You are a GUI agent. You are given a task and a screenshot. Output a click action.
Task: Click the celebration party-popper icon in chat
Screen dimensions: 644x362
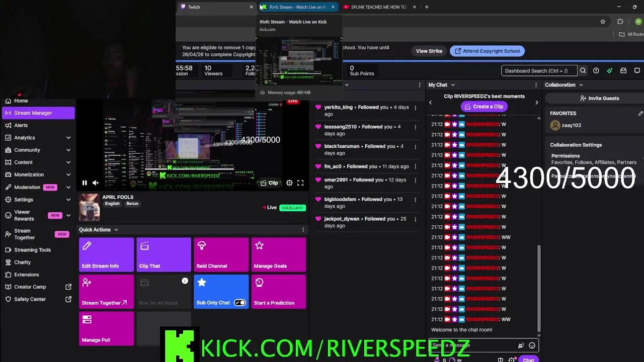[x=521, y=345]
